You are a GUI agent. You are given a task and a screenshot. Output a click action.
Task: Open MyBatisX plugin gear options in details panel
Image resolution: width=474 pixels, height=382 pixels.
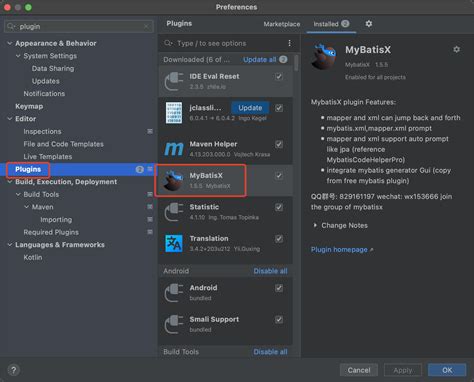(x=457, y=50)
